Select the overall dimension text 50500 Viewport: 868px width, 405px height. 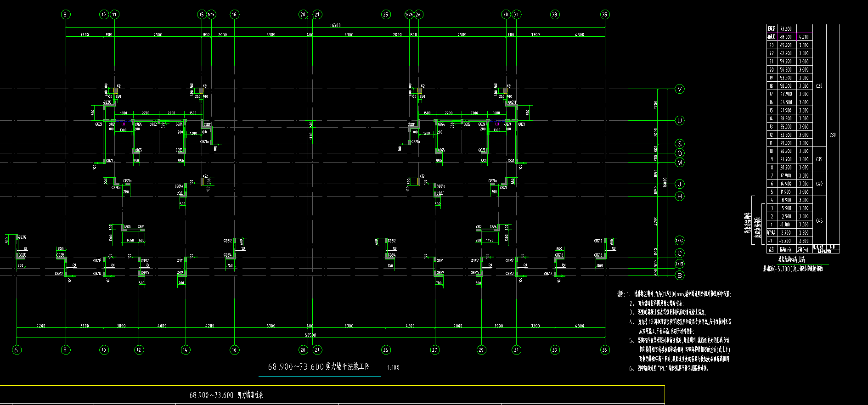310,335
